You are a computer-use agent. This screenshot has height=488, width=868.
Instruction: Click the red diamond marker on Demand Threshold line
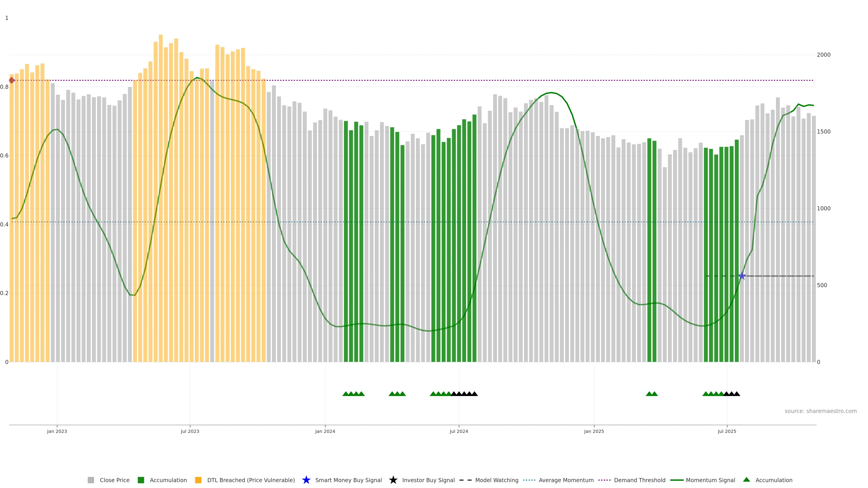coord(12,80)
